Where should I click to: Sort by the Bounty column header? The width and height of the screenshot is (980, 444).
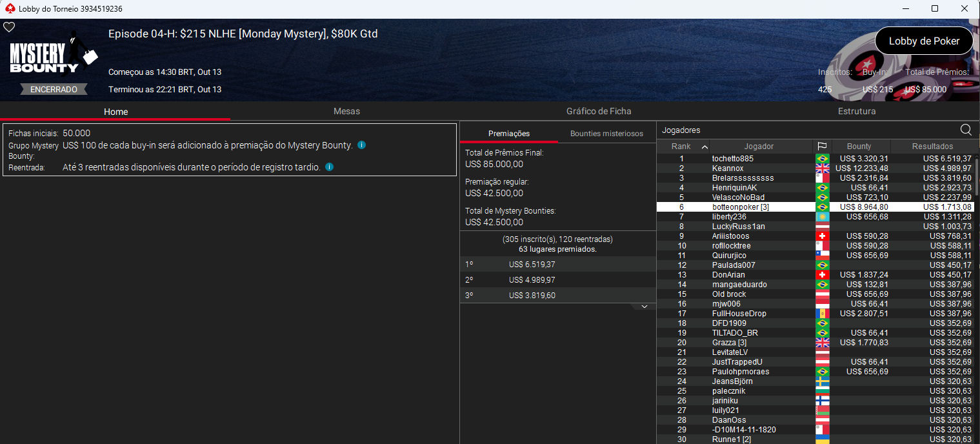tap(859, 146)
